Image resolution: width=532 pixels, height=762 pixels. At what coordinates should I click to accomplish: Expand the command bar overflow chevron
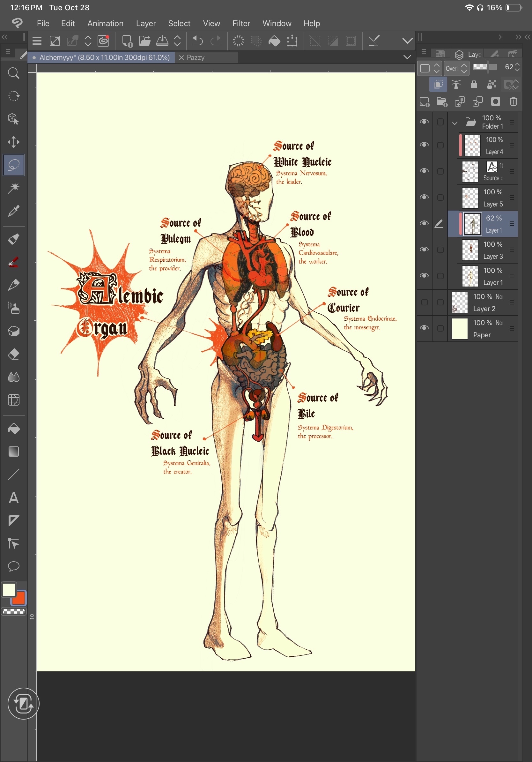point(407,41)
